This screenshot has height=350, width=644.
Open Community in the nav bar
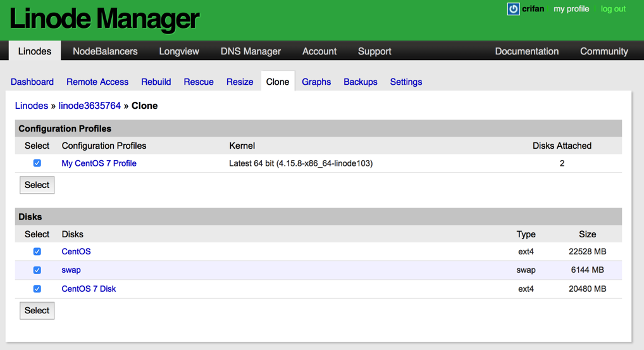604,51
